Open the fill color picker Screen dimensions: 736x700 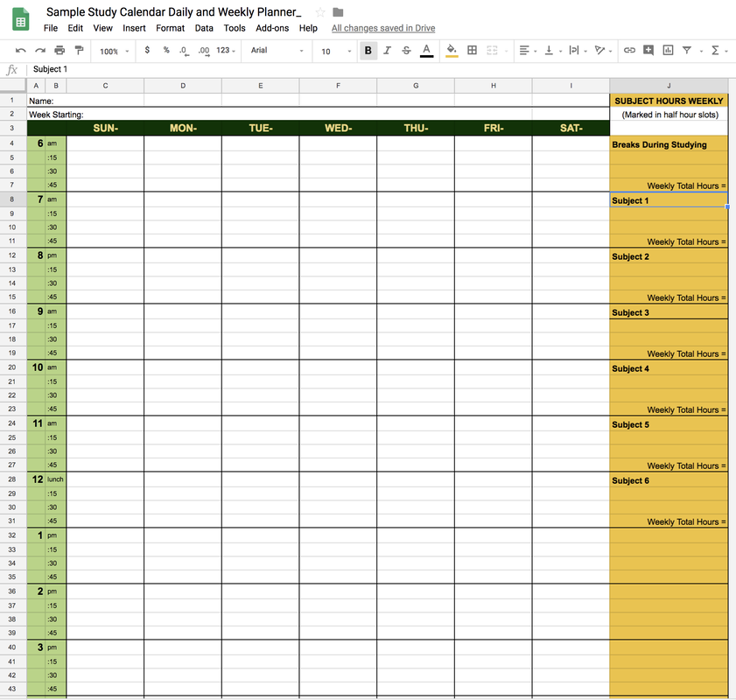[x=452, y=51]
